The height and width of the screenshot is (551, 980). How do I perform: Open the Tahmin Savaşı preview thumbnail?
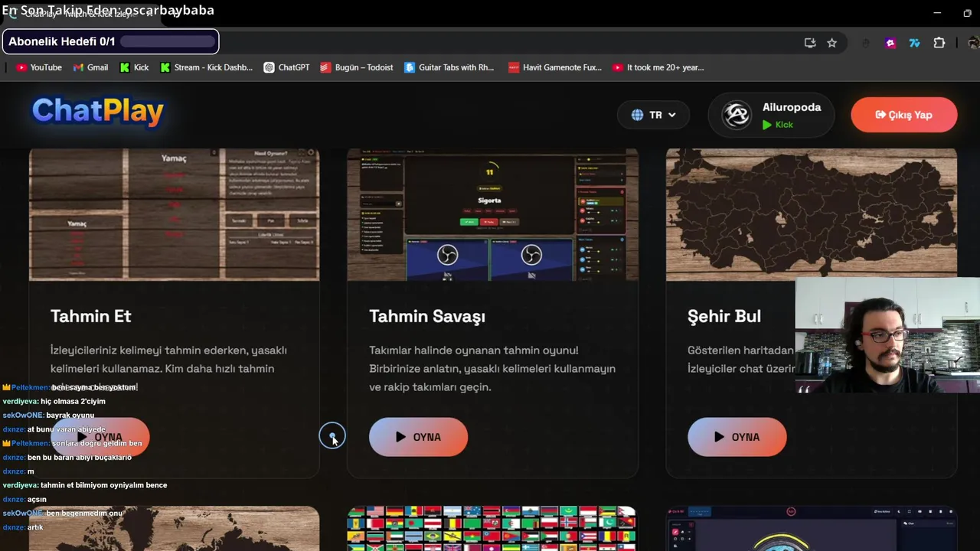(492, 214)
